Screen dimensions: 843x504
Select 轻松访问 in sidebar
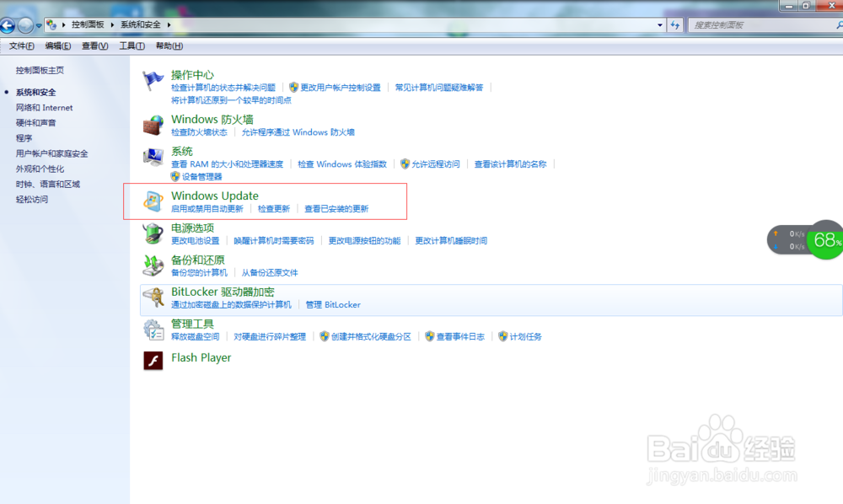tap(32, 200)
